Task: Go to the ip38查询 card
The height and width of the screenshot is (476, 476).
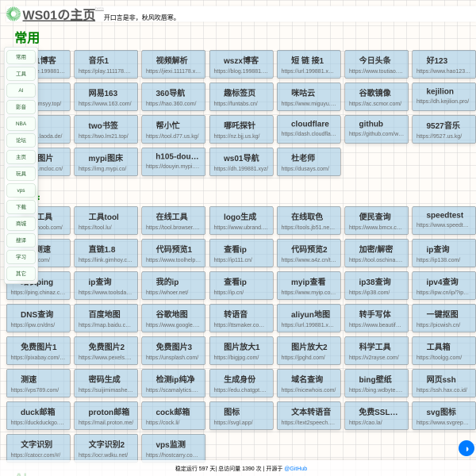Action: pyautogui.click(x=376, y=286)
